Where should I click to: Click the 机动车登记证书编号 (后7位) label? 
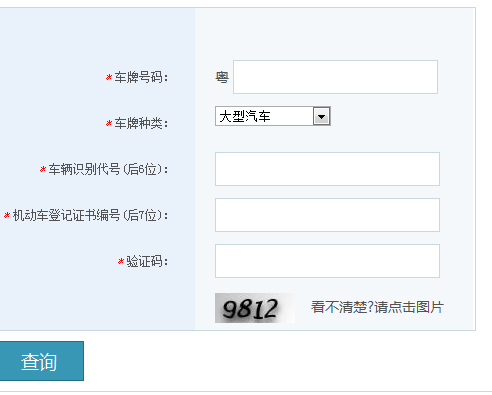[x=90, y=215]
